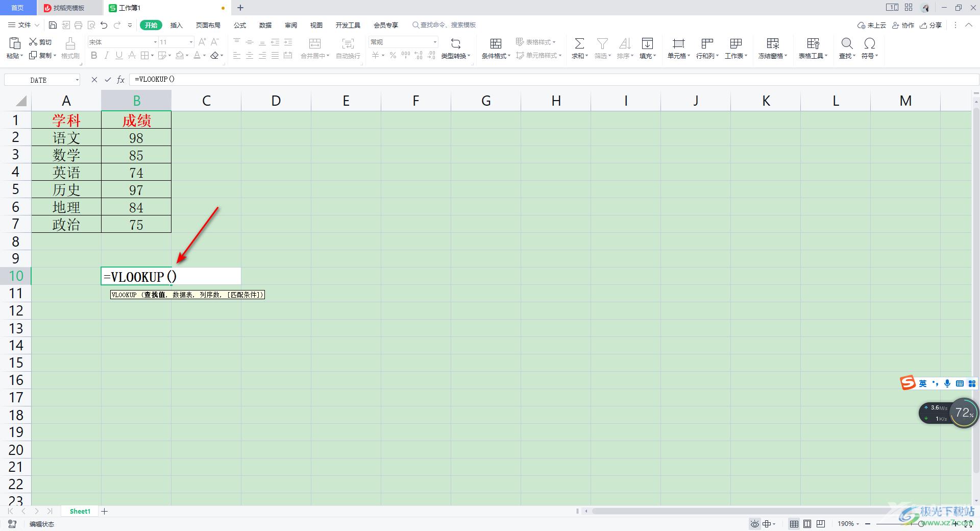Open the font name dropdown showing 宋体
This screenshot has width=980, height=531.
point(155,42)
